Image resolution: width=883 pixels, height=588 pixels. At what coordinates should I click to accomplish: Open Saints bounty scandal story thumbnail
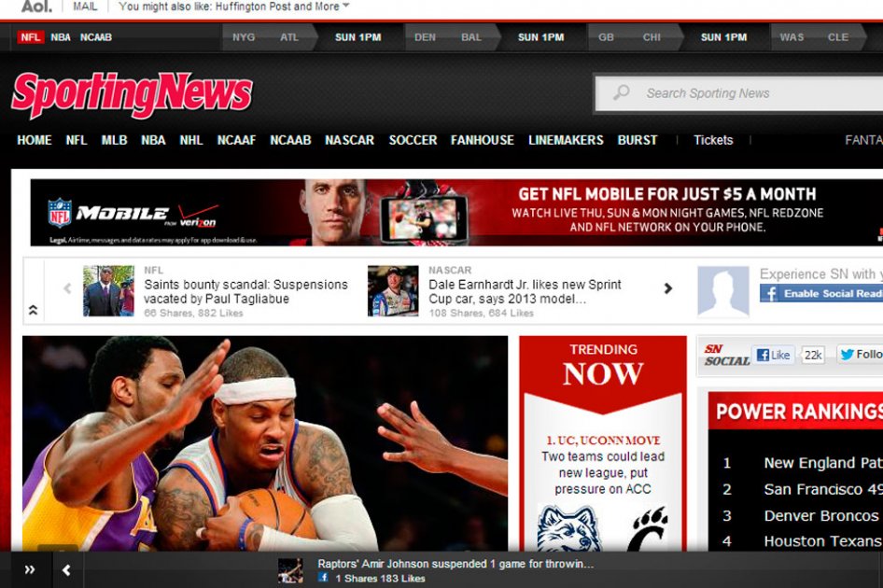[x=108, y=290]
